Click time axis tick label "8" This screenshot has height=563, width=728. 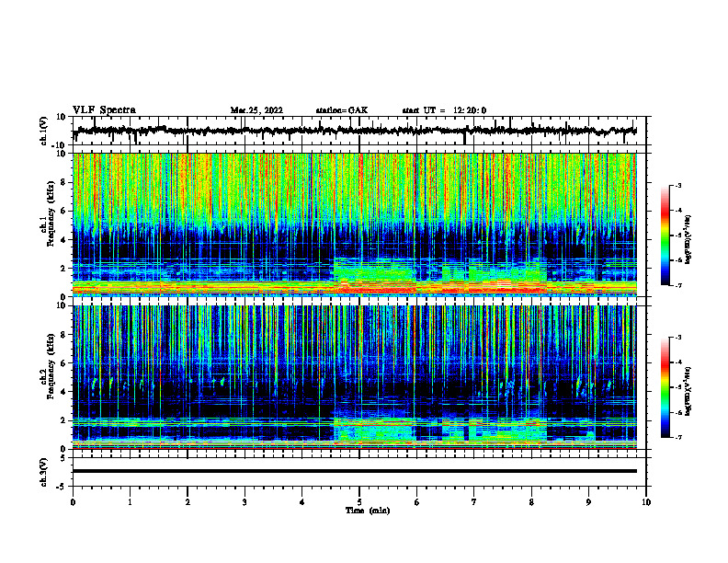531,502
